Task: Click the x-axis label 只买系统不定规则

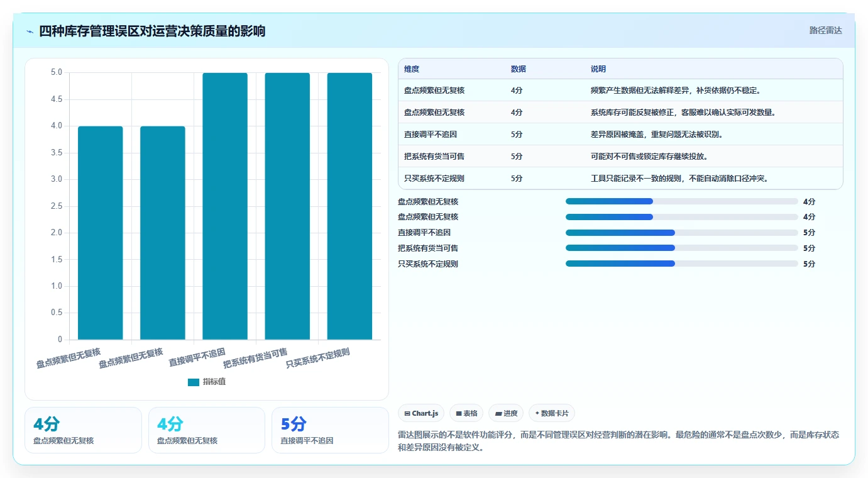Action: pos(317,358)
